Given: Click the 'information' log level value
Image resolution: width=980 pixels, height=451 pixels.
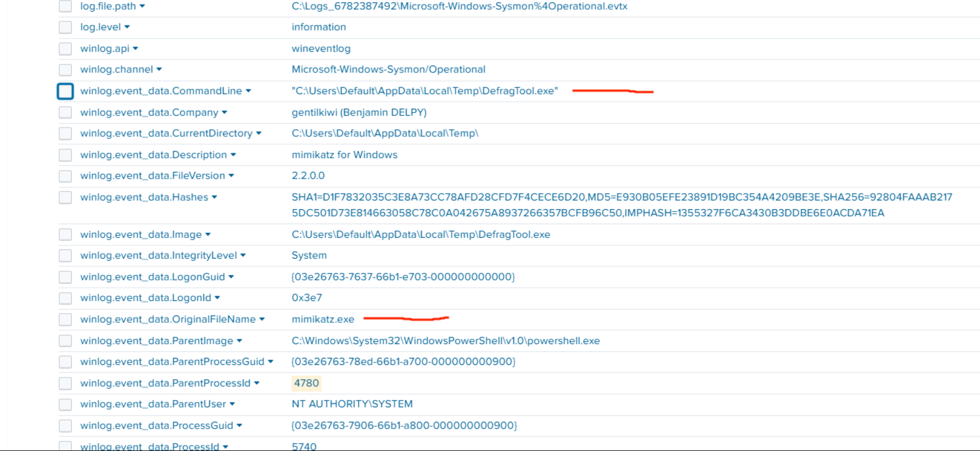Looking at the screenshot, I should point(319,27).
